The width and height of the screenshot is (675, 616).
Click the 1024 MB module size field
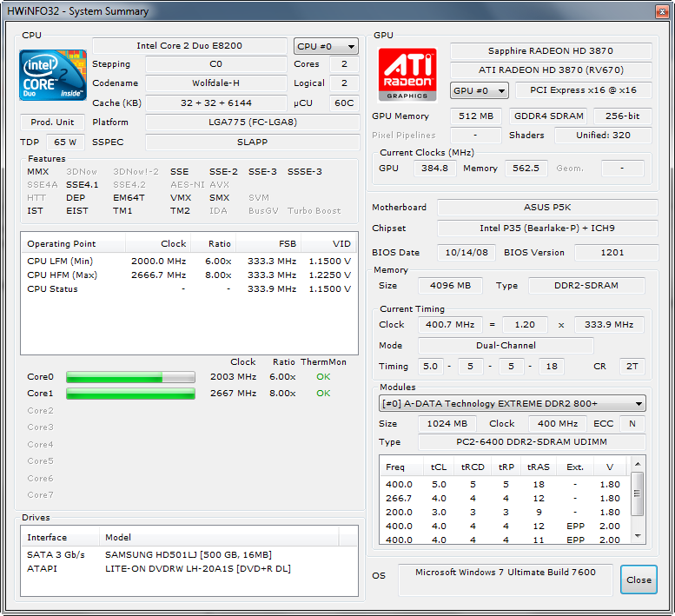click(x=447, y=424)
